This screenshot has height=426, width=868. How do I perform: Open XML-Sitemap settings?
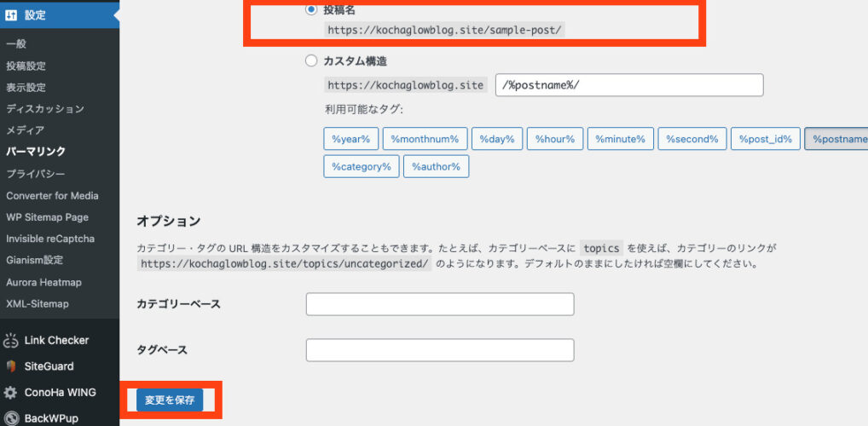(x=38, y=304)
